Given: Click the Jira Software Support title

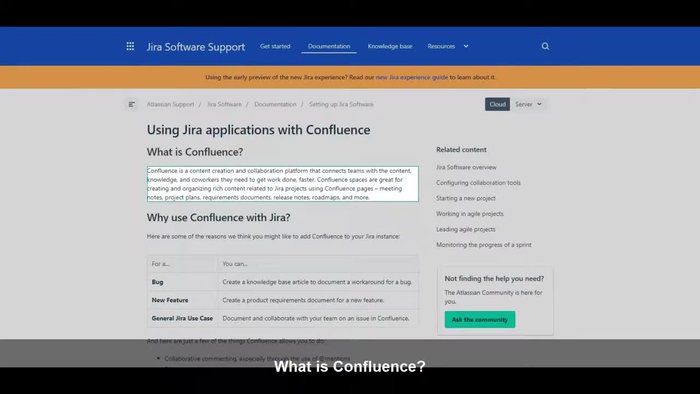Looking at the screenshot, I should [x=196, y=47].
